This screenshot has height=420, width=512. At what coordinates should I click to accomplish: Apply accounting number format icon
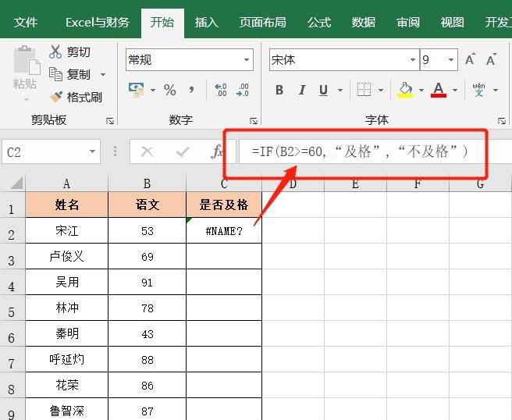point(136,90)
